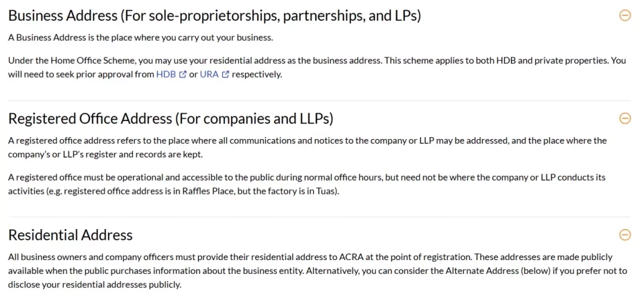Image resolution: width=644 pixels, height=303 pixels.
Task: Collapse the Residential Address minus icon
Action: (625, 234)
